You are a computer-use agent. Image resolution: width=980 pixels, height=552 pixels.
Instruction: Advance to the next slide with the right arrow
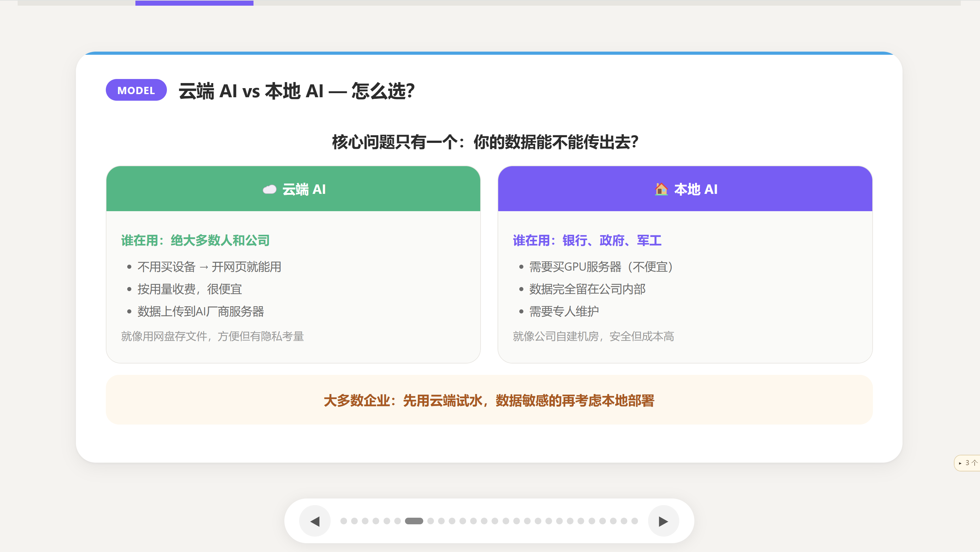pyautogui.click(x=664, y=521)
